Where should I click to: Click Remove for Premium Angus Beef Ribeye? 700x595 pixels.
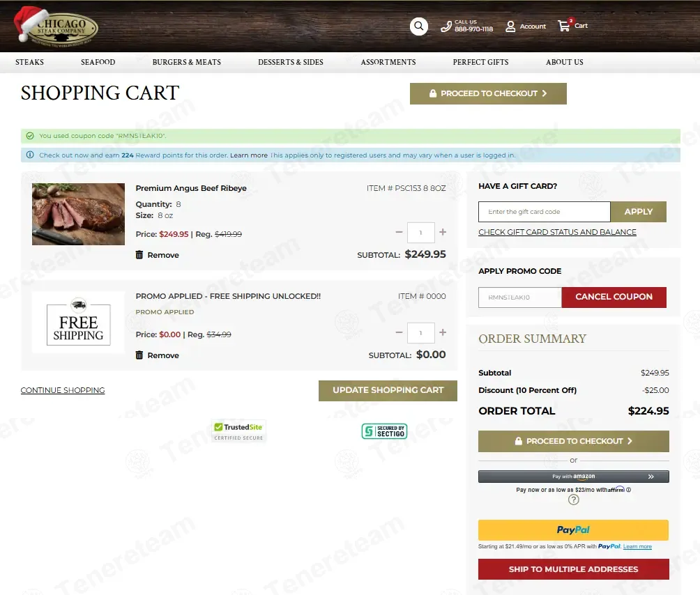click(163, 255)
